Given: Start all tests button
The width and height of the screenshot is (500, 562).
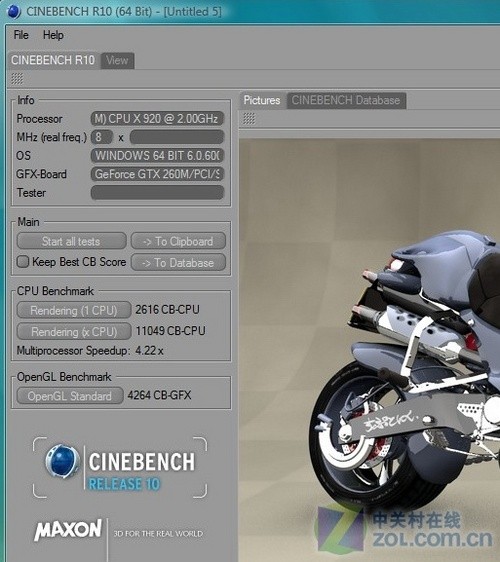Looking at the screenshot, I should tap(71, 241).
